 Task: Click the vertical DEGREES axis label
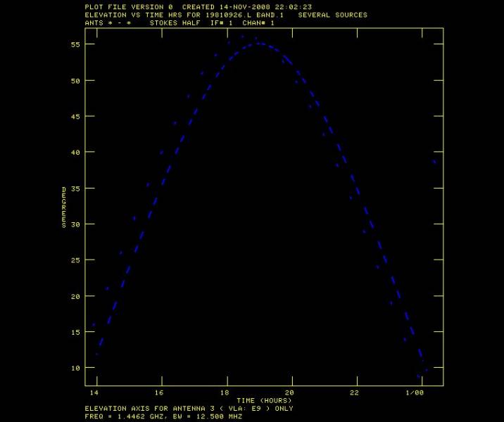click(64, 207)
